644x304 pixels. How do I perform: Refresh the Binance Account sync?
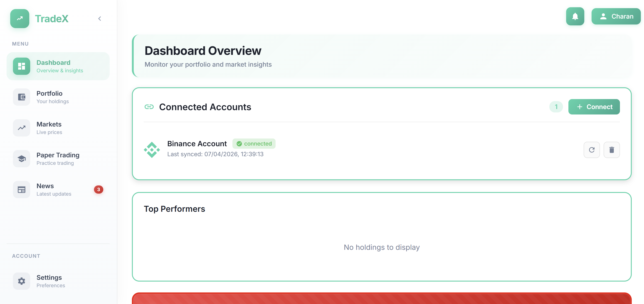(x=592, y=150)
